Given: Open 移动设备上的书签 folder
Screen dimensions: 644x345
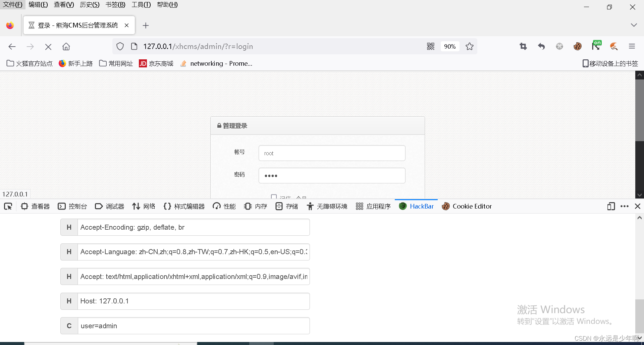Looking at the screenshot, I should (610, 63).
